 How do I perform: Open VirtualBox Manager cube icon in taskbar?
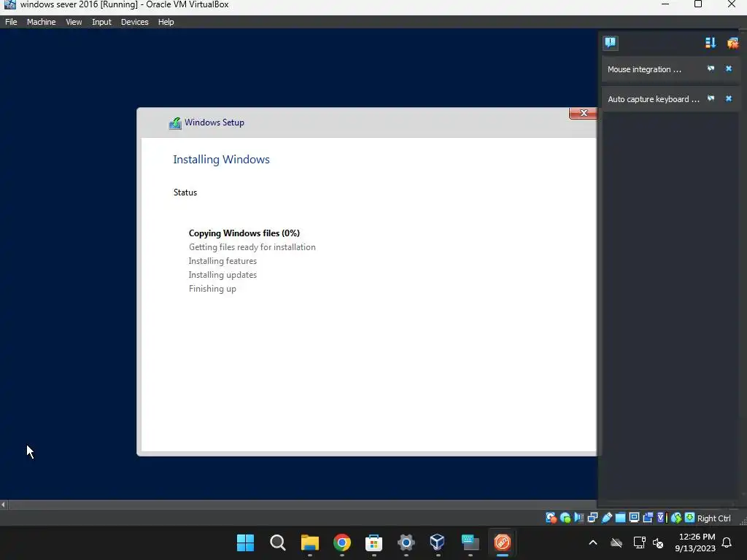tap(438, 542)
